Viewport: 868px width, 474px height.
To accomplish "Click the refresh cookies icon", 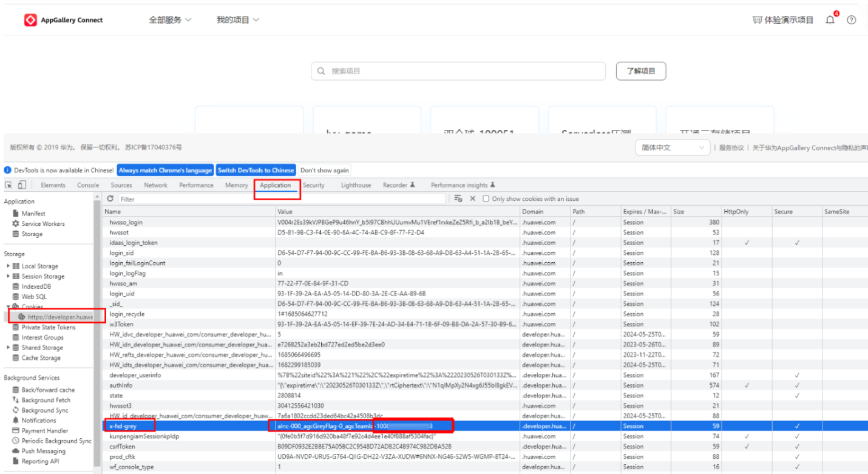I will 110,198.
